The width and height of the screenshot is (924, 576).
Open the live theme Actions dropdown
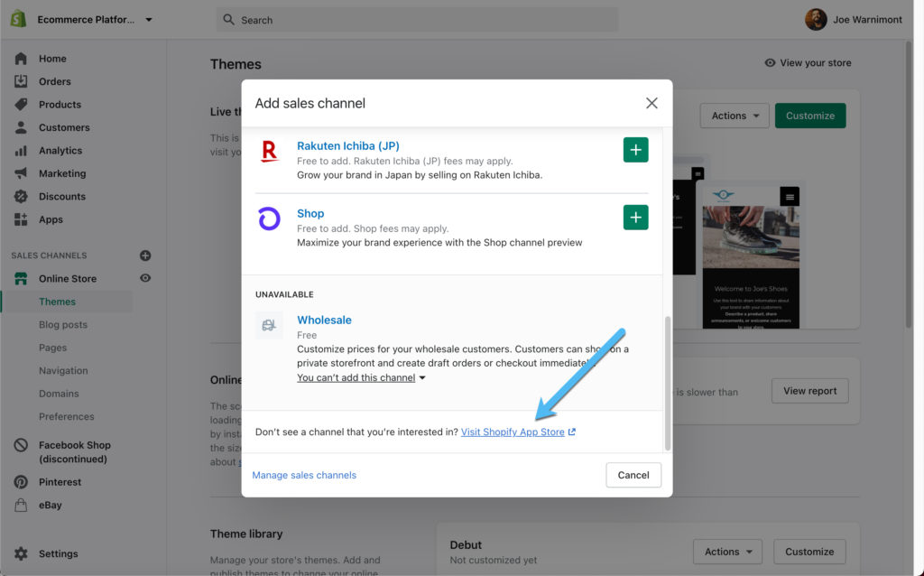[735, 116]
